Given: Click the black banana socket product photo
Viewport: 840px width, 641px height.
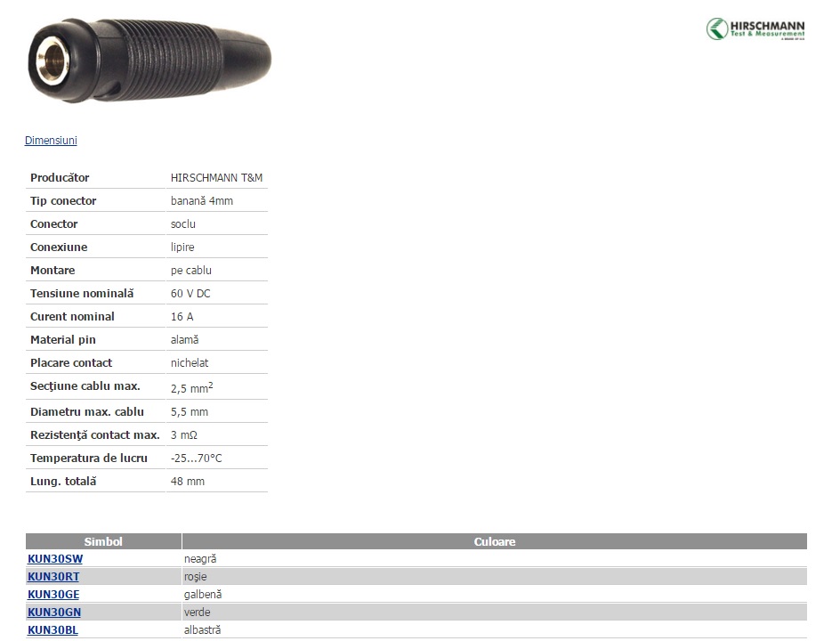Looking at the screenshot, I should (150, 60).
